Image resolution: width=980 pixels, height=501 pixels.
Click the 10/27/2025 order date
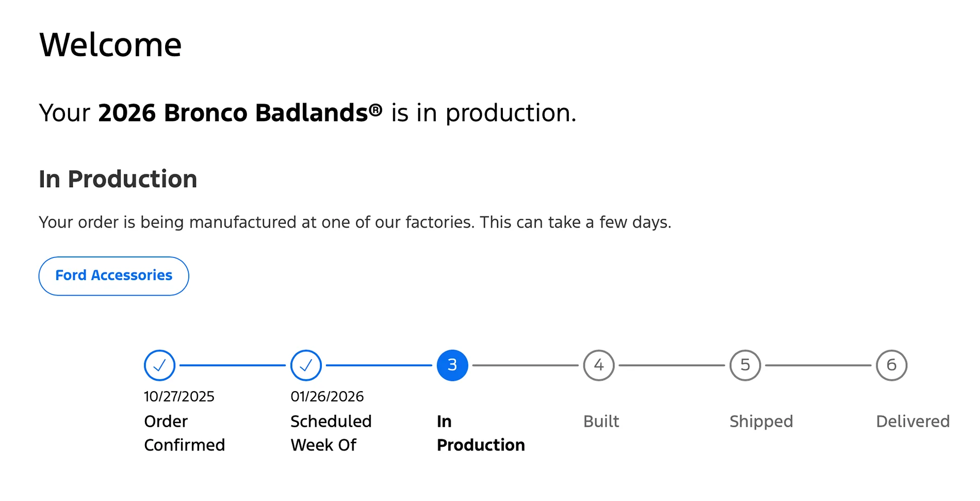coord(179,396)
